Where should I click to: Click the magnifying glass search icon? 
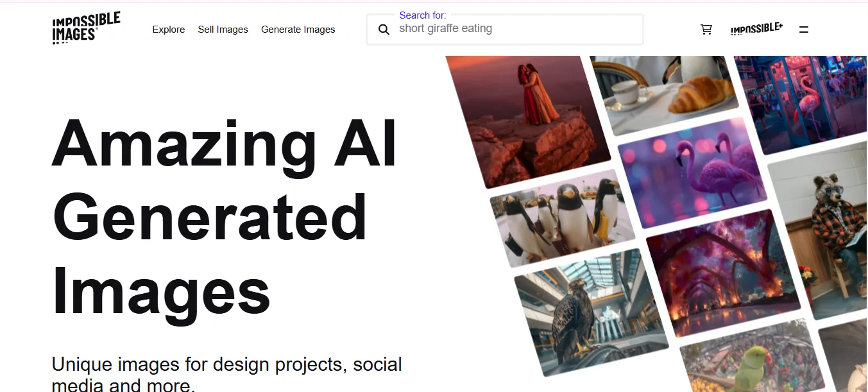point(384,30)
